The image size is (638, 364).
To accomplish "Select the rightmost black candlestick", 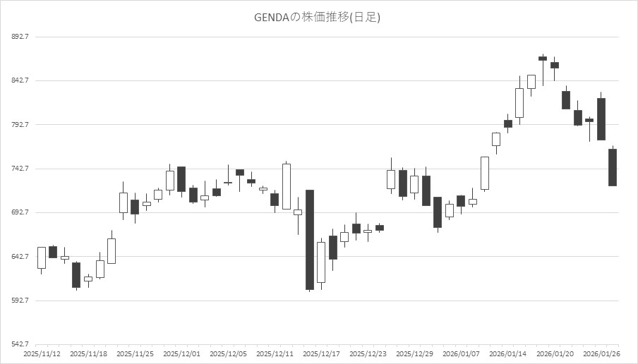I will [x=613, y=167].
